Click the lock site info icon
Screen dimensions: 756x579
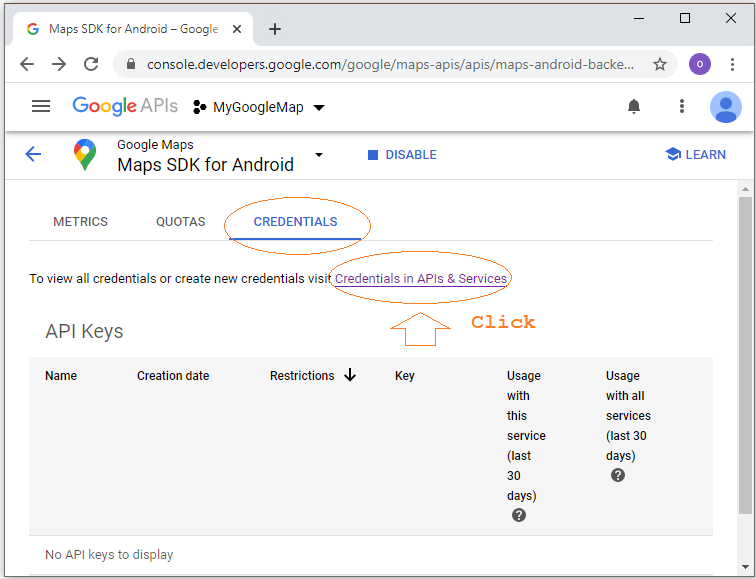click(131, 64)
